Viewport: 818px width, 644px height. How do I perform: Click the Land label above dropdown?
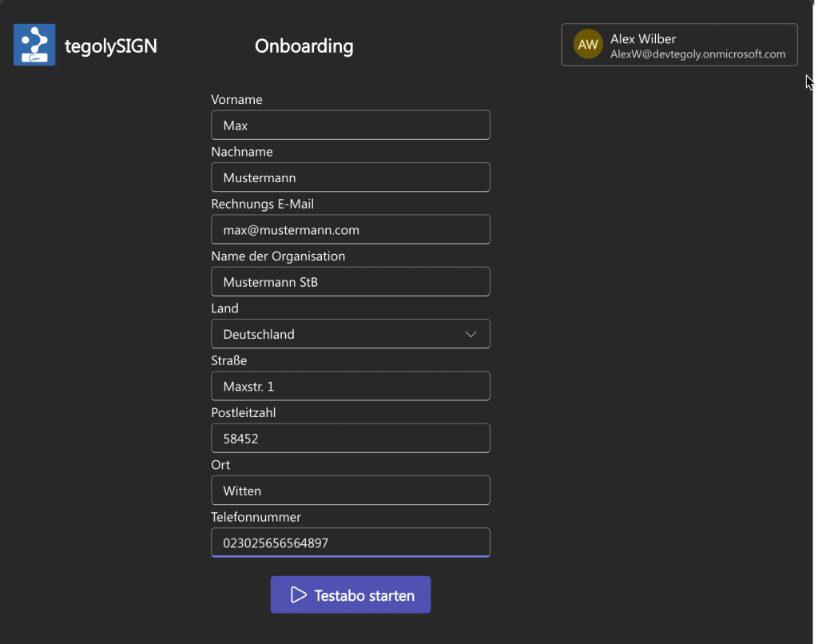pos(224,308)
